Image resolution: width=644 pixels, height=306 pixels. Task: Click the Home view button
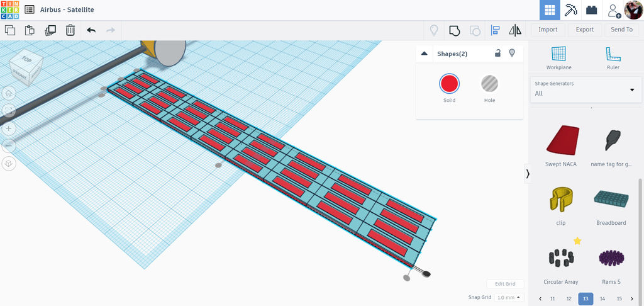(x=9, y=93)
